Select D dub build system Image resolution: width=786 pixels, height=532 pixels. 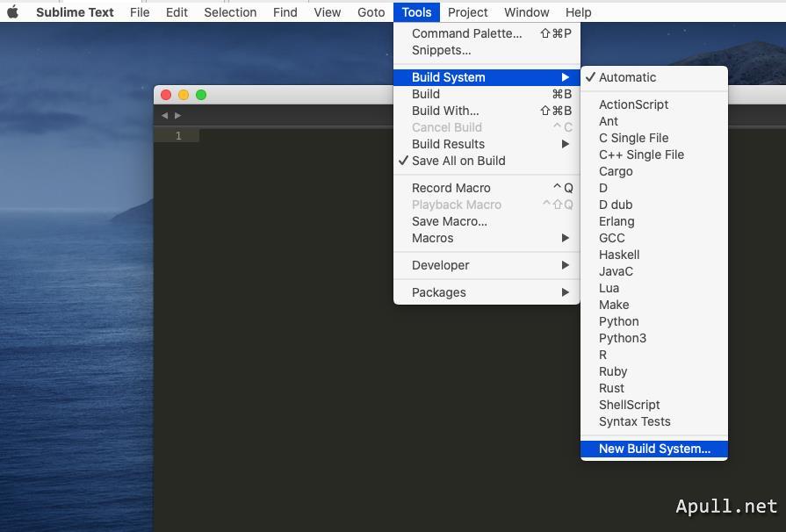(x=654, y=205)
